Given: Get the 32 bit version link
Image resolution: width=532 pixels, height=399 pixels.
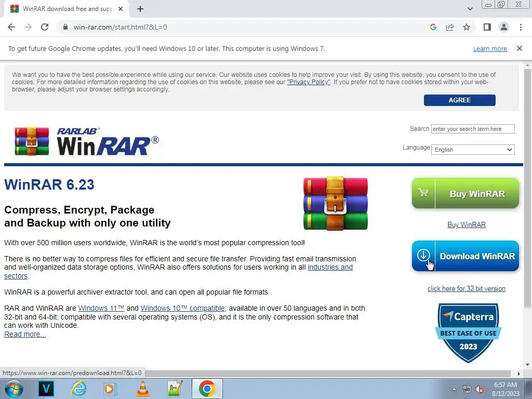Looking at the screenshot, I should point(467,289).
